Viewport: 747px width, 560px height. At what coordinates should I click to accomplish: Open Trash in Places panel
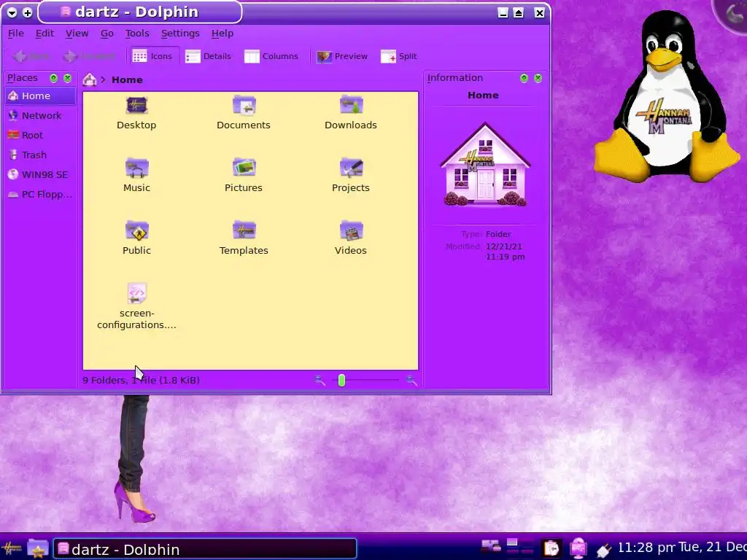click(41, 155)
